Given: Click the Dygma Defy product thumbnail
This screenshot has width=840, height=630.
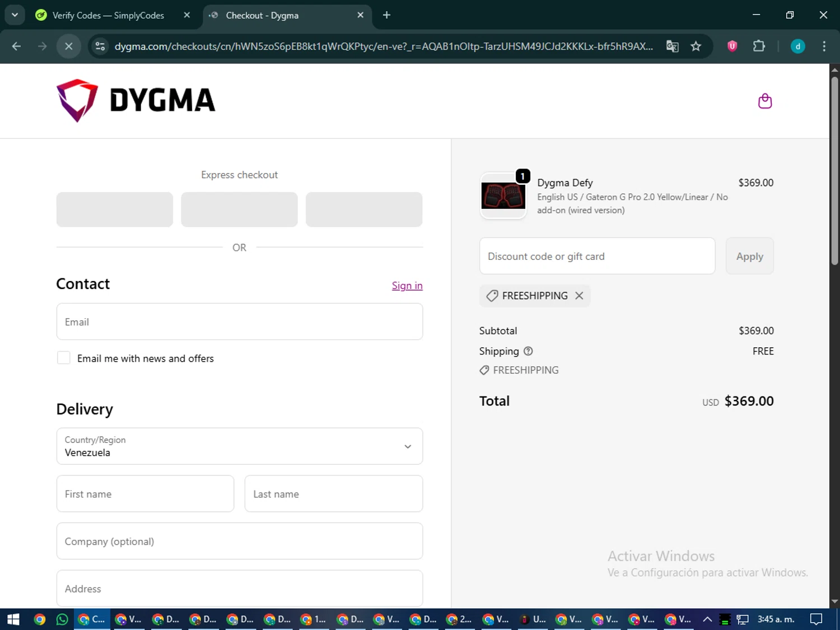Looking at the screenshot, I should tap(503, 195).
